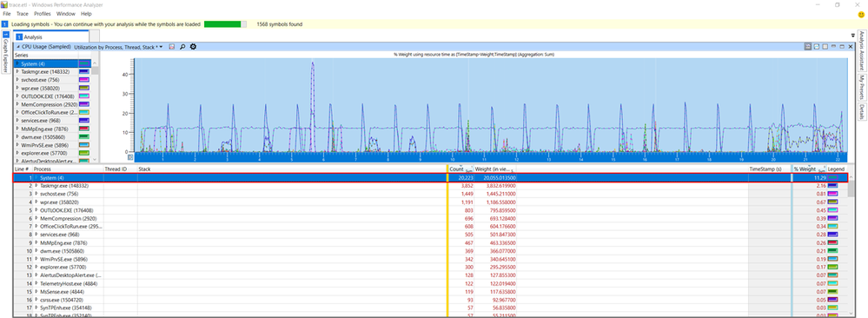Viewport: 868px width, 318px height.
Task: Click the magnifier search icon in graph toolbar
Action: pyautogui.click(x=182, y=47)
